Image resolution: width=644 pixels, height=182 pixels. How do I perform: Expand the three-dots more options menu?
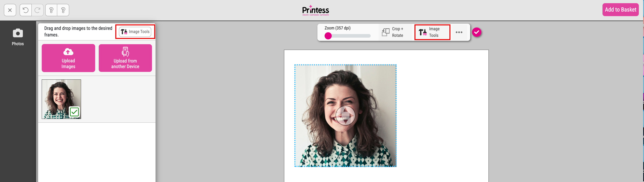point(459,32)
